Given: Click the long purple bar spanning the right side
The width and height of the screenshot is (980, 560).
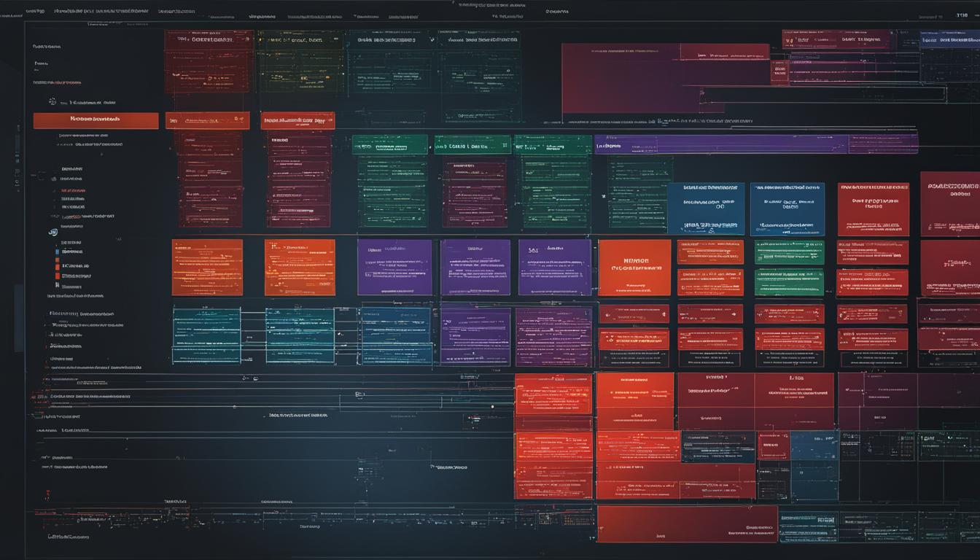Looking at the screenshot, I should pyautogui.click(x=756, y=144).
